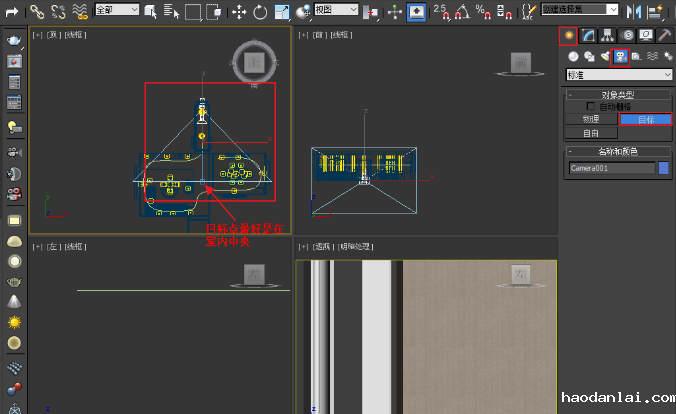
Task: Click the gray camera icon in left sidebar
Action: click(14, 153)
